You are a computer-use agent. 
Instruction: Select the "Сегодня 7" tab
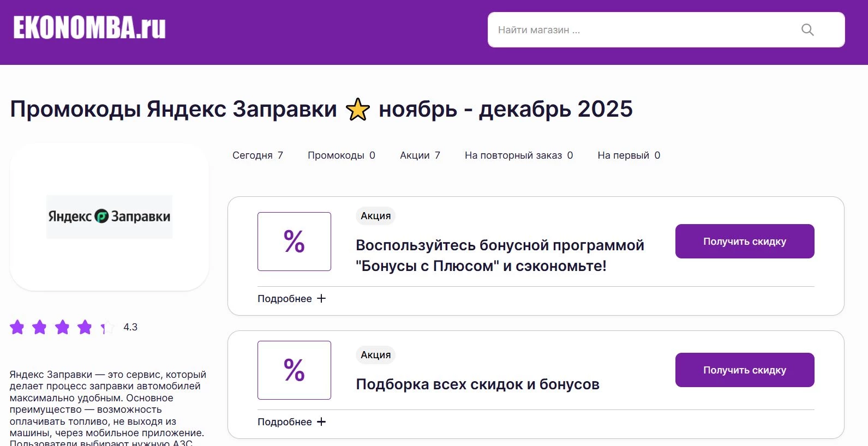pos(258,155)
